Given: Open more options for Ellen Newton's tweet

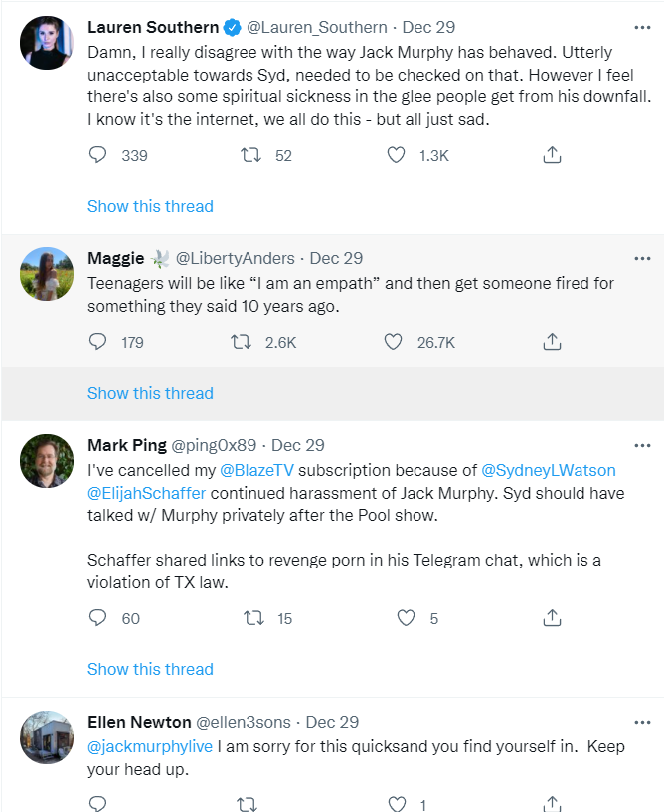Looking at the screenshot, I should 642,722.
